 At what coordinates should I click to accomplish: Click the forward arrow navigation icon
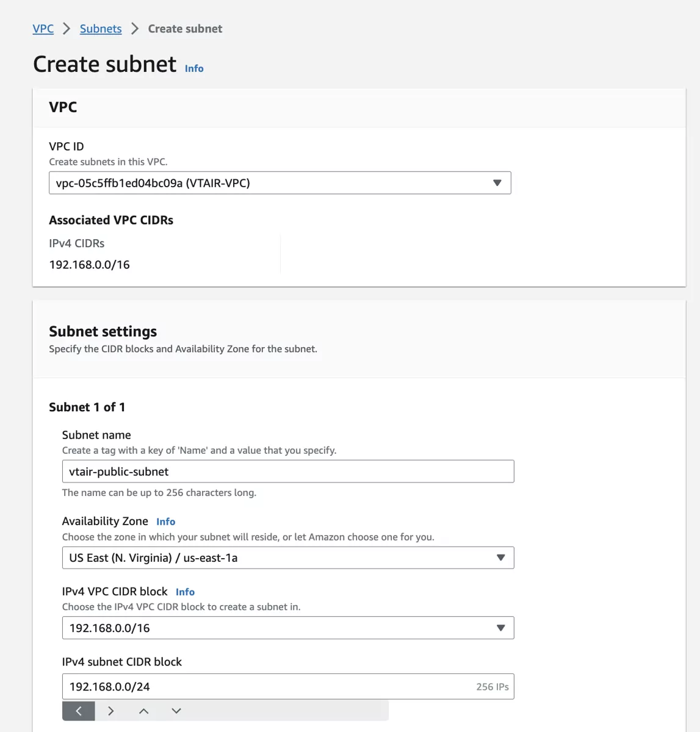pyautogui.click(x=111, y=711)
